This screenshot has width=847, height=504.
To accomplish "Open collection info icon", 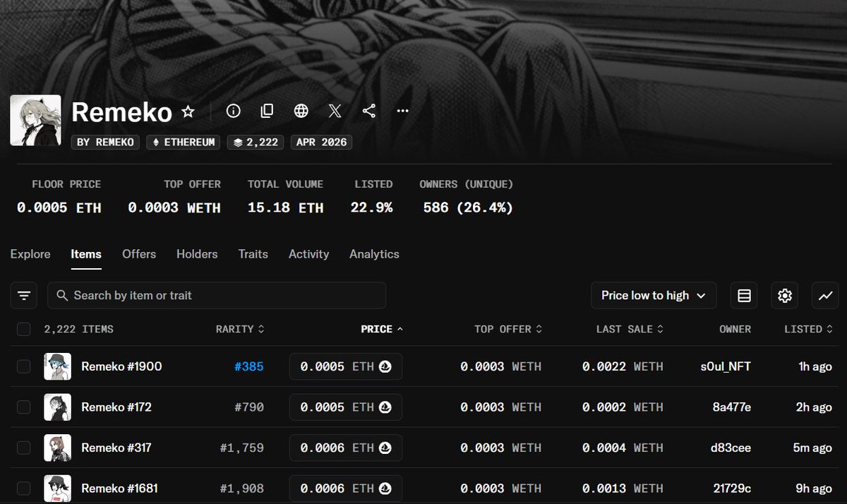I will [x=233, y=111].
